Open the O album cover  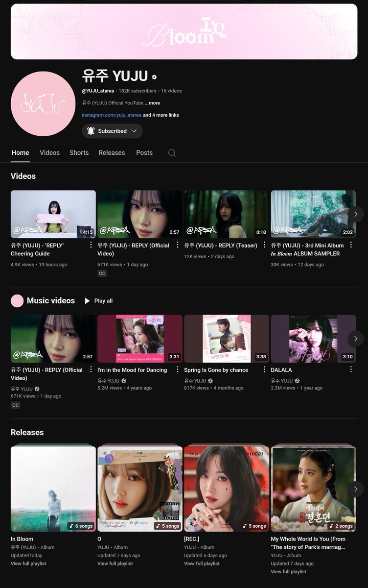[140, 488]
